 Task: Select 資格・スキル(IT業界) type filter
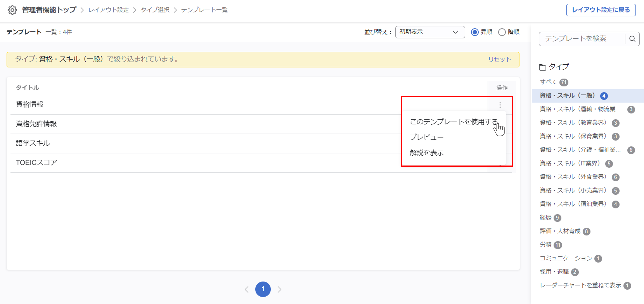[x=570, y=163]
